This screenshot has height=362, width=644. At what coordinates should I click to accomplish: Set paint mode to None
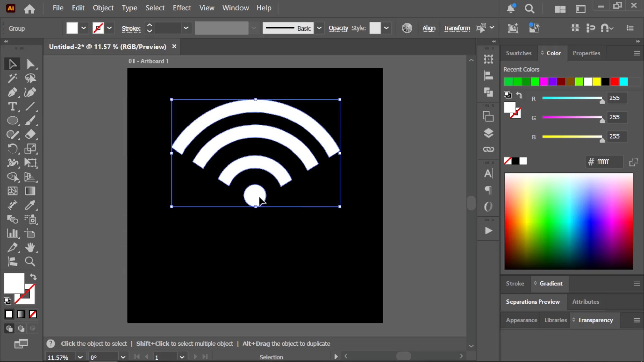pos(33,314)
